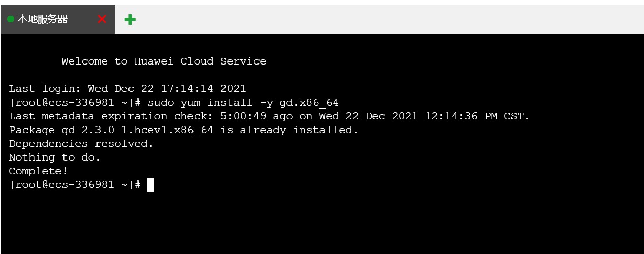Click the Last metadata expiration check line
This screenshot has height=254, width=644.
269,116
